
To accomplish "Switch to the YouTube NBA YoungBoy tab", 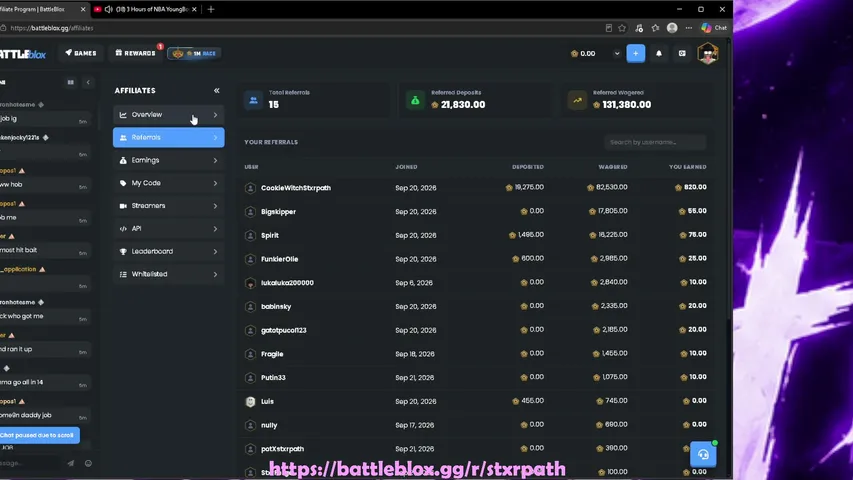I will (x=145, y=9).
